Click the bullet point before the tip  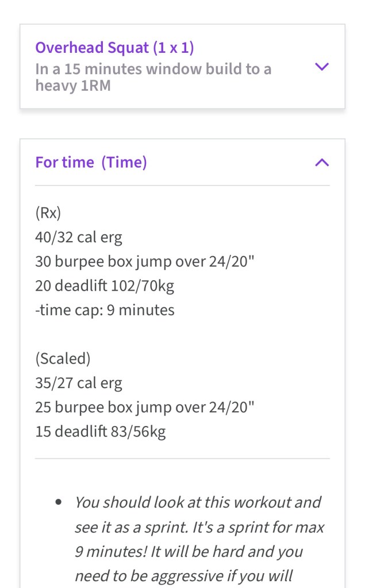(58, 502)
